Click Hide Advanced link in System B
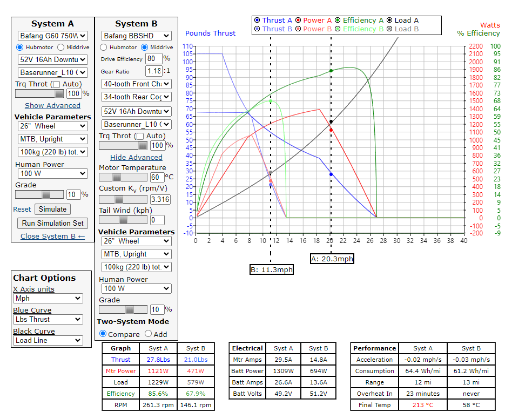The width and height of the screenshot is (532, 419). [x=136, y=158]
